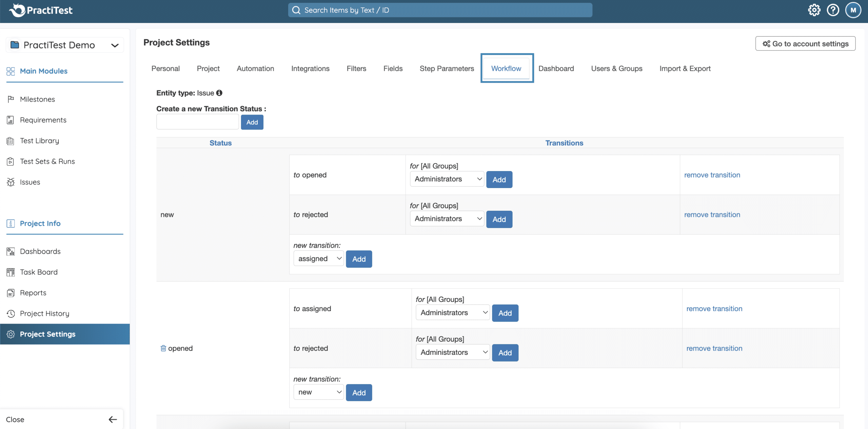Expand the PractiTest Demo project dropdown
Viewport: 868px width, 429px height.
pyautogui.click(x=115, y=45)
